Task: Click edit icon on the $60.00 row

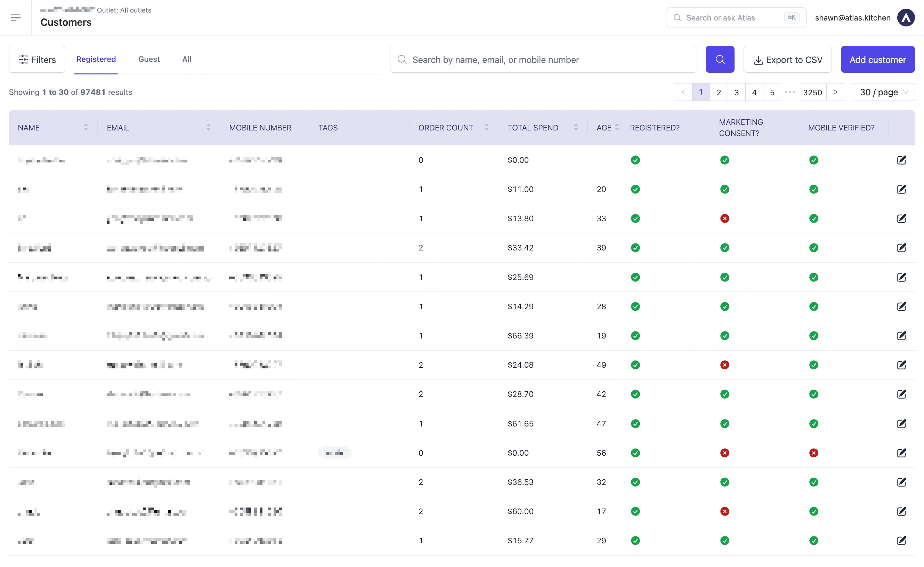Action: coord(901,511)
